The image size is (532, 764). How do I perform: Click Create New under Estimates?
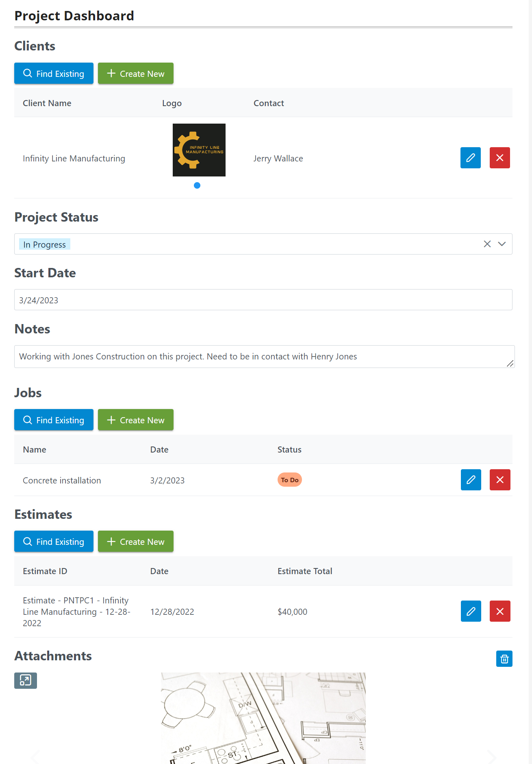136,542
